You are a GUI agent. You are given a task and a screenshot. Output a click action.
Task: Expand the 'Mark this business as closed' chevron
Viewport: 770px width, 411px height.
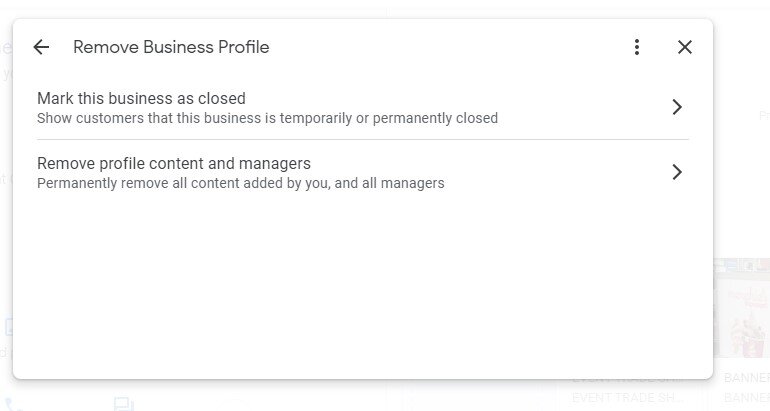pos(677,107)
